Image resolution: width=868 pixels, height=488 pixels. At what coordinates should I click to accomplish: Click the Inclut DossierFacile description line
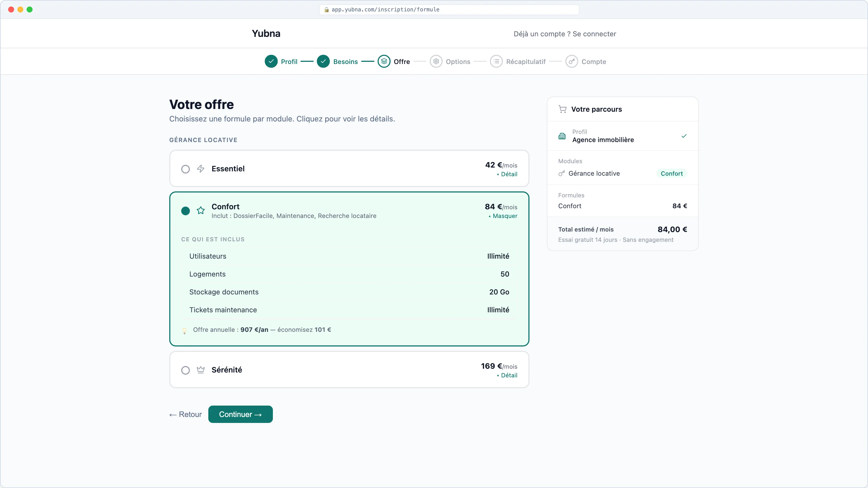(294, 216)
